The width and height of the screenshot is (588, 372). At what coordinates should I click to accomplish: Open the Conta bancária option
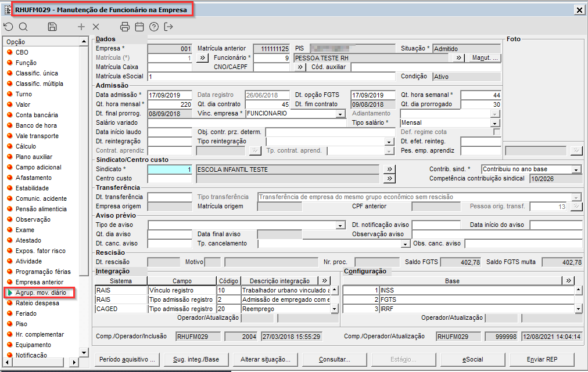coord(37,115)
